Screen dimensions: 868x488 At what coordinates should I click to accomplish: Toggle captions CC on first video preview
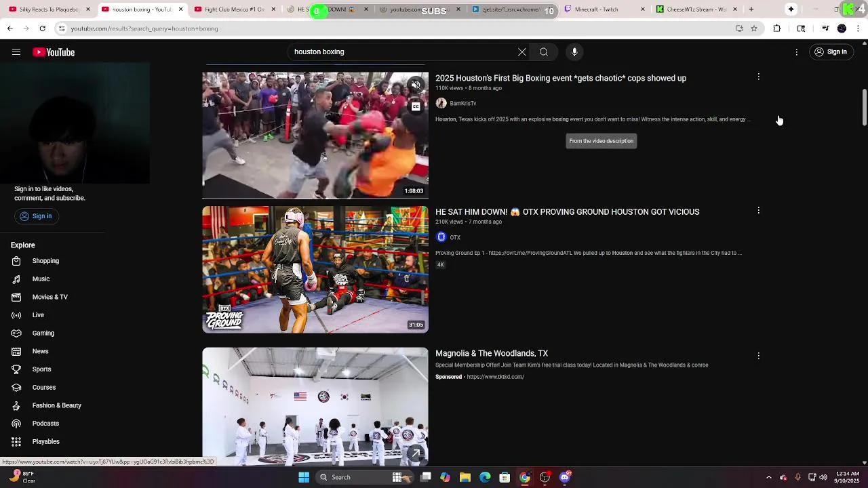click(x=416, y=106)
